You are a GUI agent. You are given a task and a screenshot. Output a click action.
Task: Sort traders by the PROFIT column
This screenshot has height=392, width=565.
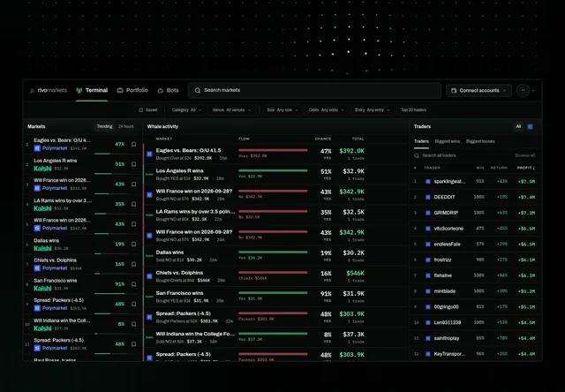pyautogui.click(x=526, y=168)
